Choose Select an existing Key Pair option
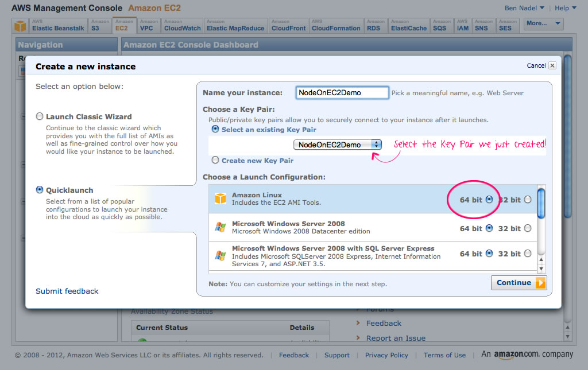 [x=215, y=129]
